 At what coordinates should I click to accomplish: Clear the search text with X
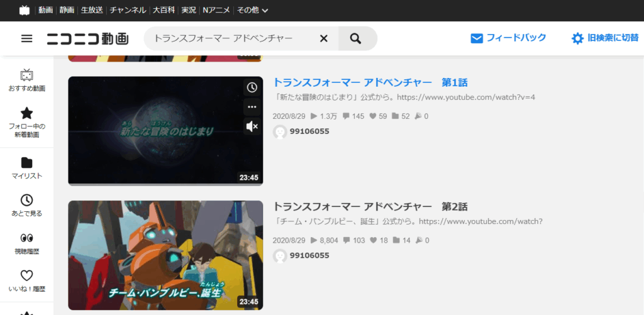click(324, 39)
